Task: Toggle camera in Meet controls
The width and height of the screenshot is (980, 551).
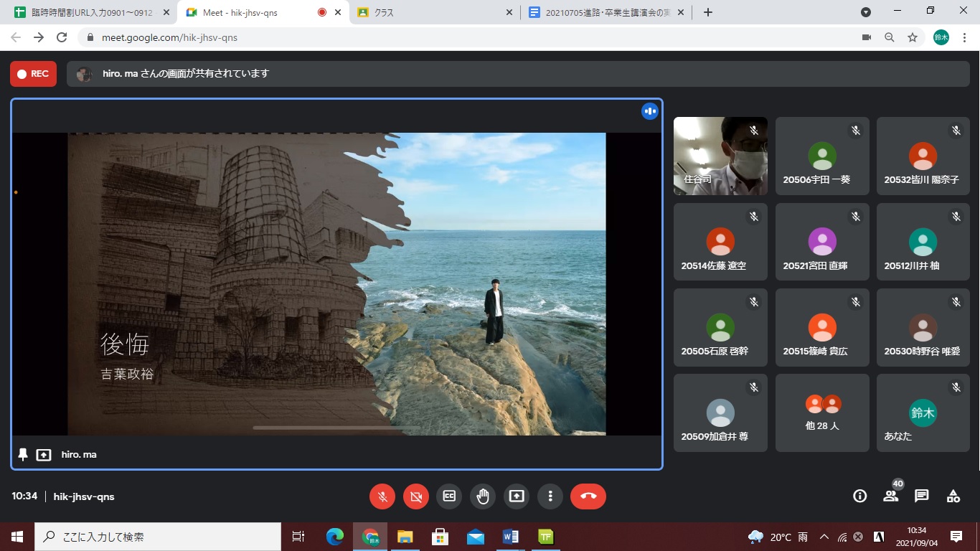Action: (x=415, y=496)
